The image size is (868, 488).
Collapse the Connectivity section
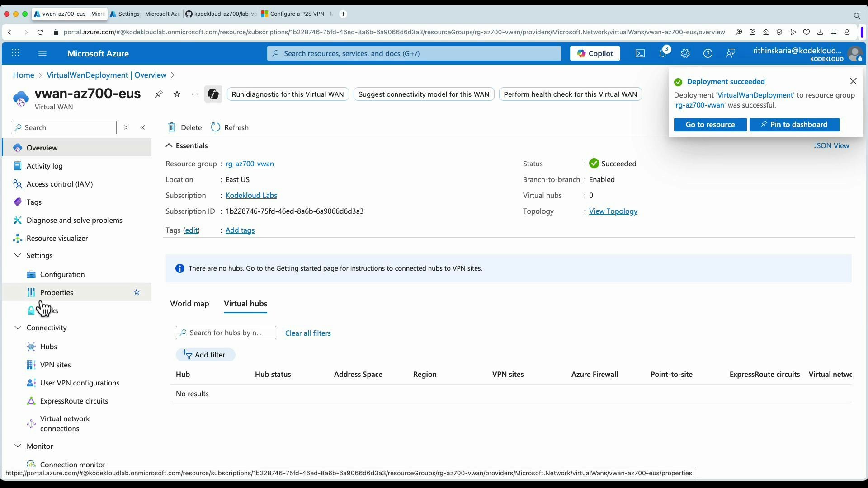click(18, 328)
